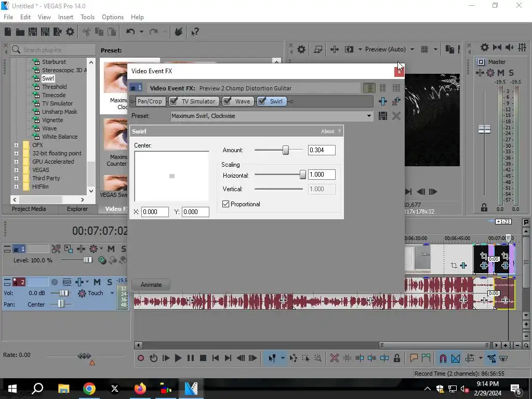Expand the HitFilm folder
Image resolution: width=532 pixels, height=399 pixels.
click(16, 187)
